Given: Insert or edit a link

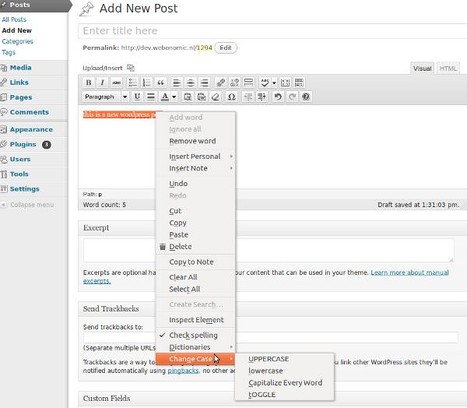Looking at the screenshot, I should tap(220, 83).
